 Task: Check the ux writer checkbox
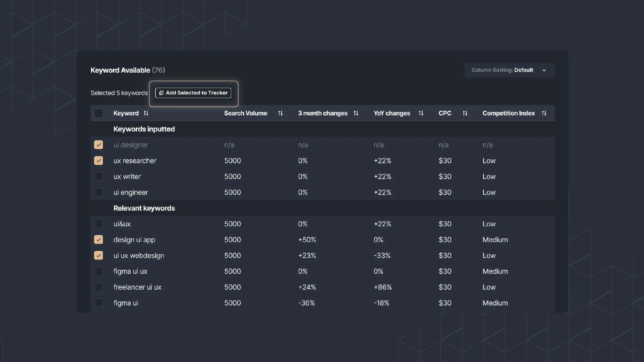tap(99, 176)
